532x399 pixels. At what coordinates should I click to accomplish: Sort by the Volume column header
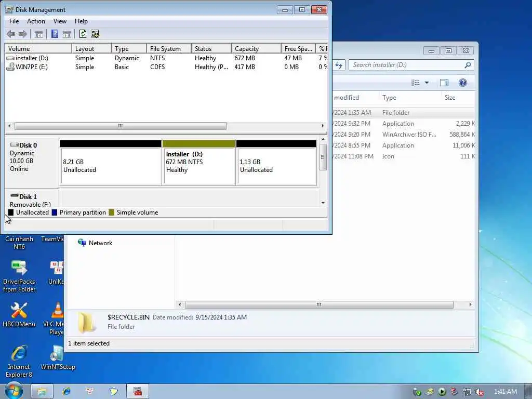(x=38, y=48)
